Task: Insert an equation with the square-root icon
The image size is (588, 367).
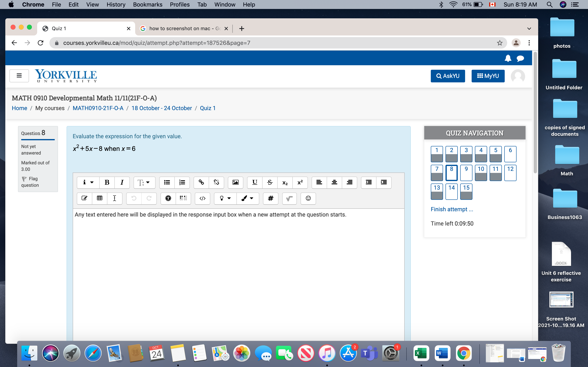Action: coord(289,198)
